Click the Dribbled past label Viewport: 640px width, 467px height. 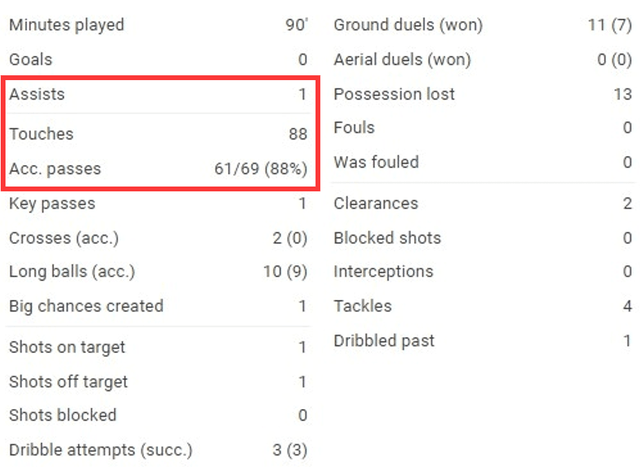tap(384, 341)
